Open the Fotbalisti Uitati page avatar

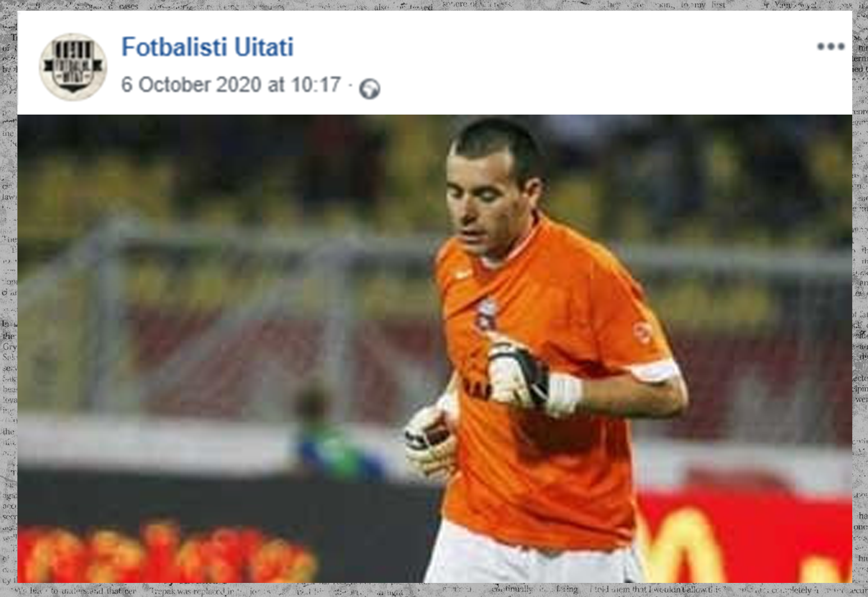pos(73,66)
